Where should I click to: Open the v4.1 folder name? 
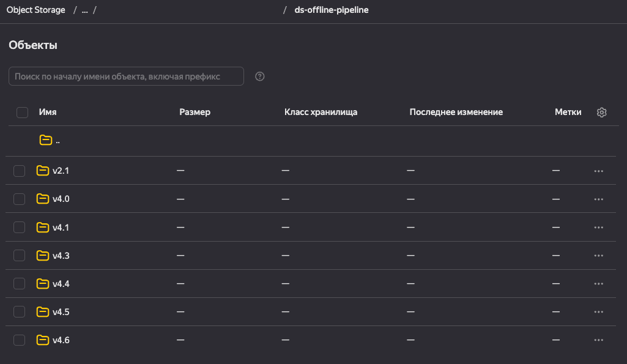(61, 228)
